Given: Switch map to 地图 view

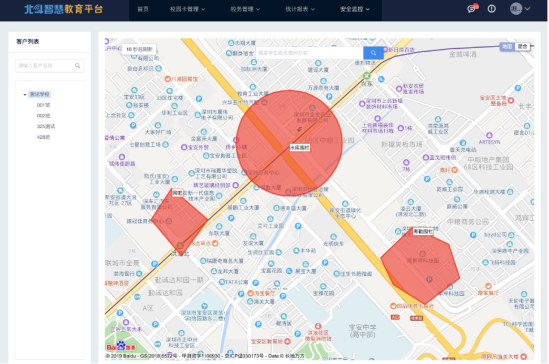Looking at the screenshot, I should (x=507, y=46).
